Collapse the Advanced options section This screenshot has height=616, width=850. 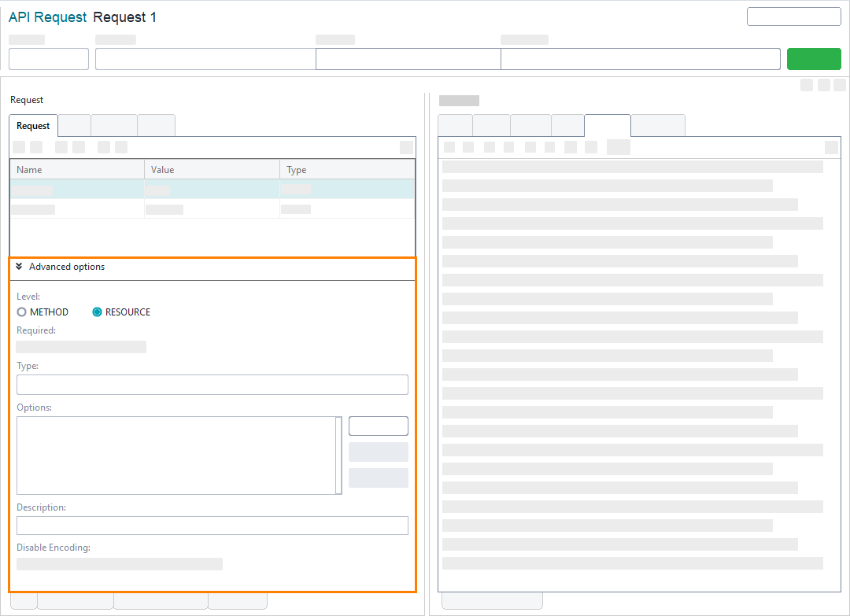18,267
